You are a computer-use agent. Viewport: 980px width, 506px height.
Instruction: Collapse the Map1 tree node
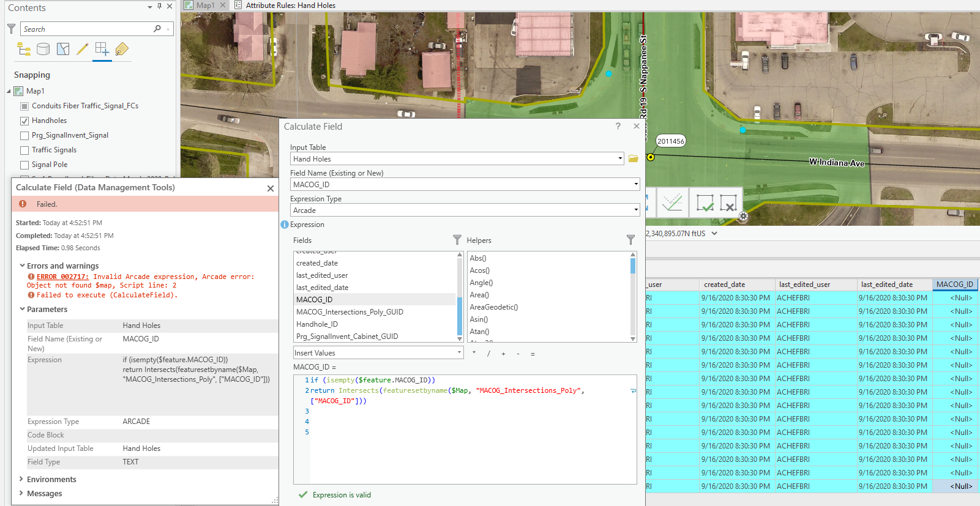[x=9, y=91]
